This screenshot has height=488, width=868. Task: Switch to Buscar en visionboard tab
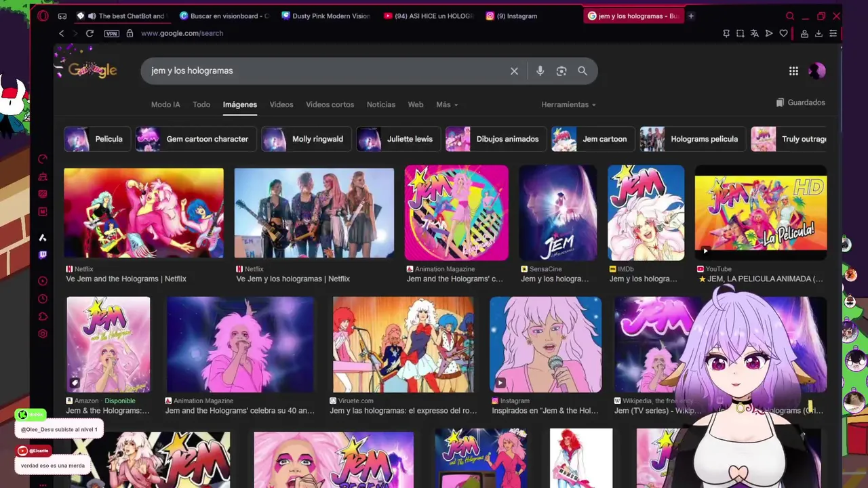[x=225, y=16]
